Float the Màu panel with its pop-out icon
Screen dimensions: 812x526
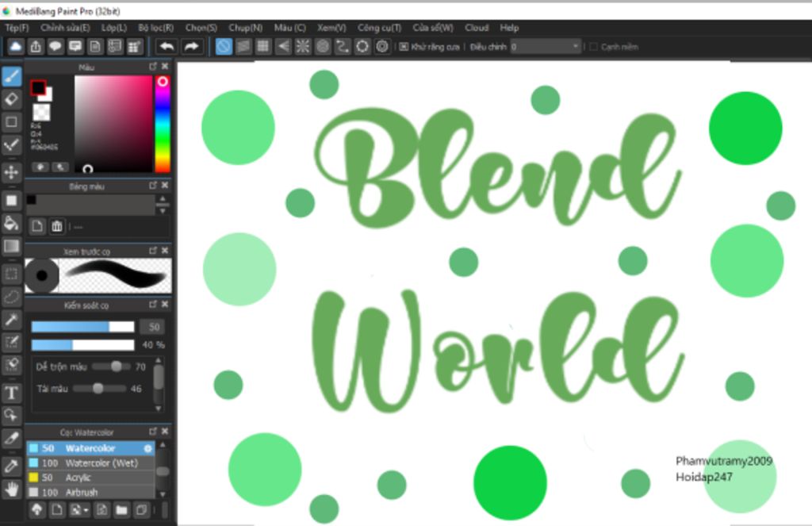pos(153,67)
